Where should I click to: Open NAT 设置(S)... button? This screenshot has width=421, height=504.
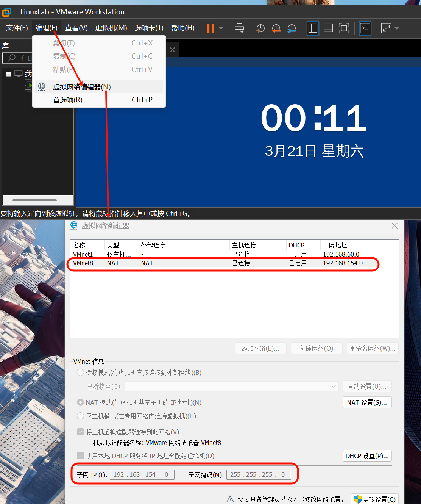[367, 402]
